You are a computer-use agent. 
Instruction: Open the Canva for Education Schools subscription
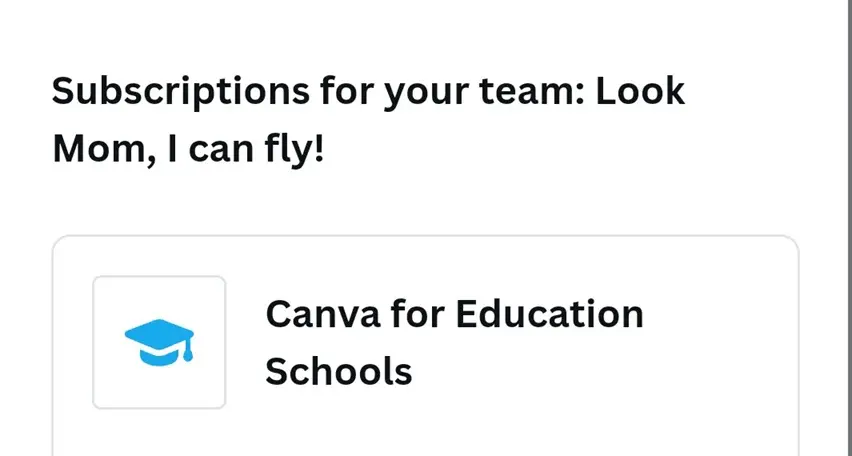(x=454, y=342)
